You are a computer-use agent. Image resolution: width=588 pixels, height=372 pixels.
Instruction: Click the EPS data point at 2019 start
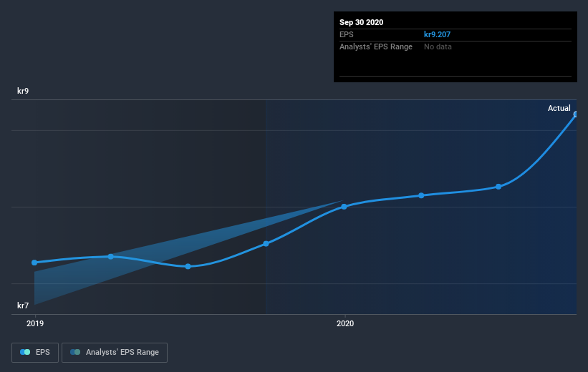tap(34, 263)
